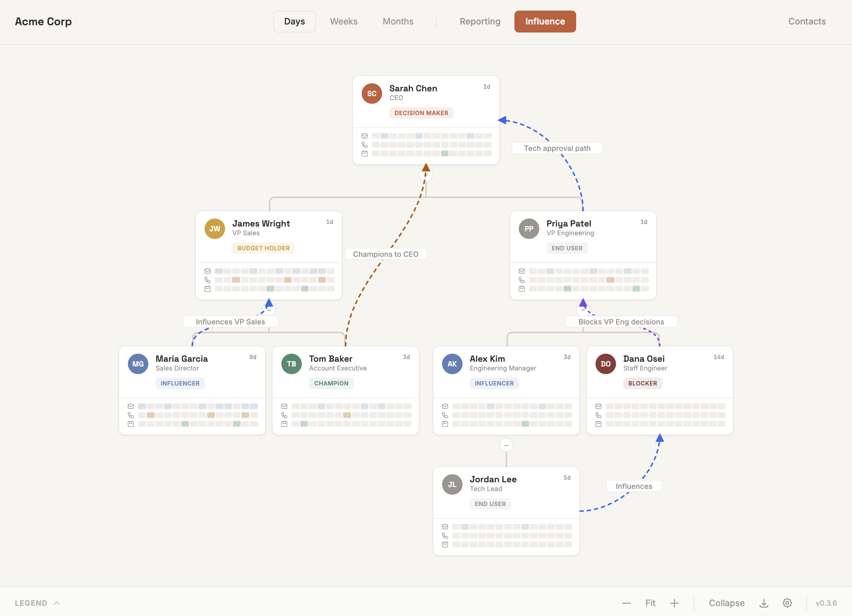The width and height of the screenshot is (852, 616).
Task: Click the download/export icon in bottom toolbar
Action: coord(764,602)
